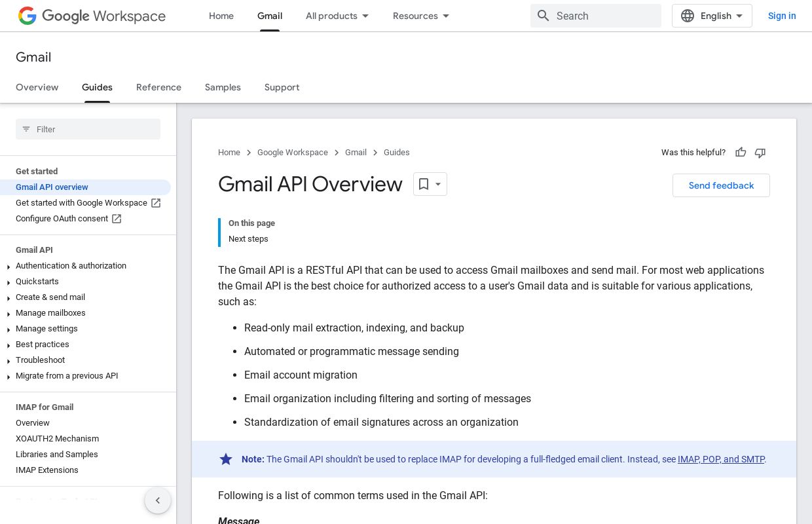Click the search magnifier icon

pos(543,16)
